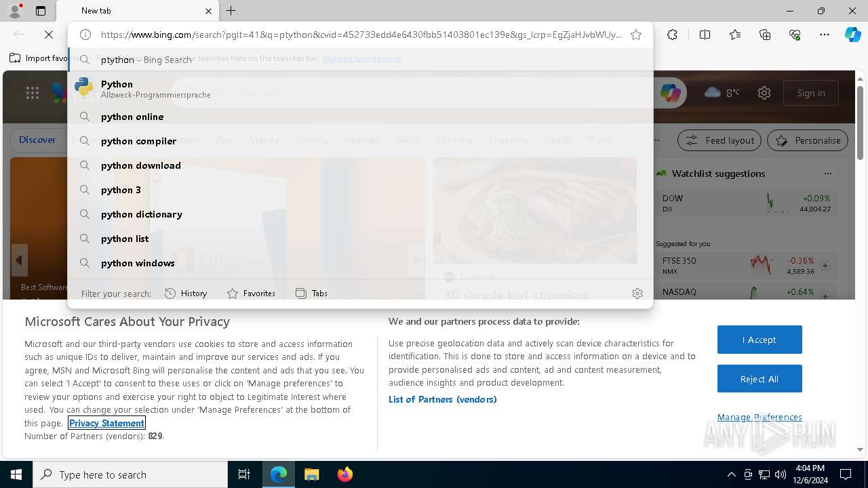Open Task View on the taskbar
Screen dimensions: 868x488
(244, 474)
